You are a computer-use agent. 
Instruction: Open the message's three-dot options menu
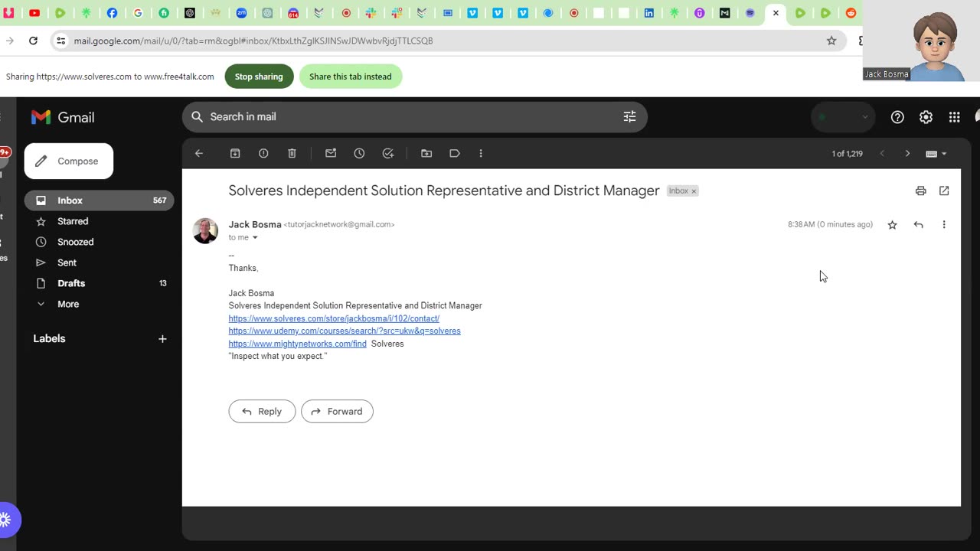pyautogui.click(x=944, y=224)
